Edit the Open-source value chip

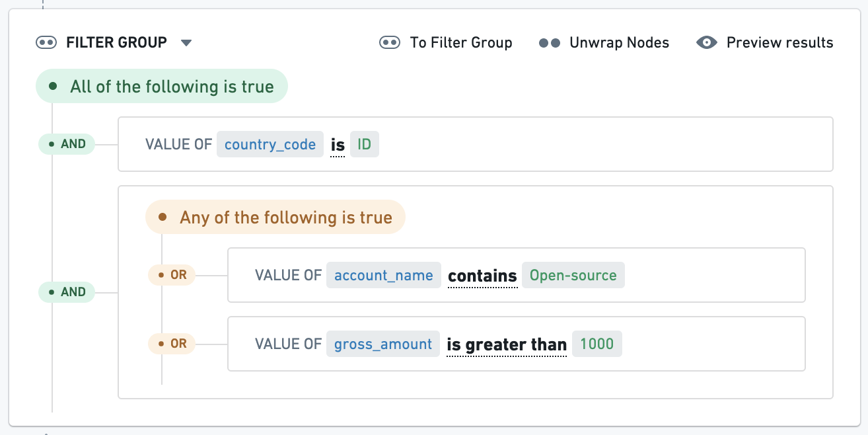573,275
